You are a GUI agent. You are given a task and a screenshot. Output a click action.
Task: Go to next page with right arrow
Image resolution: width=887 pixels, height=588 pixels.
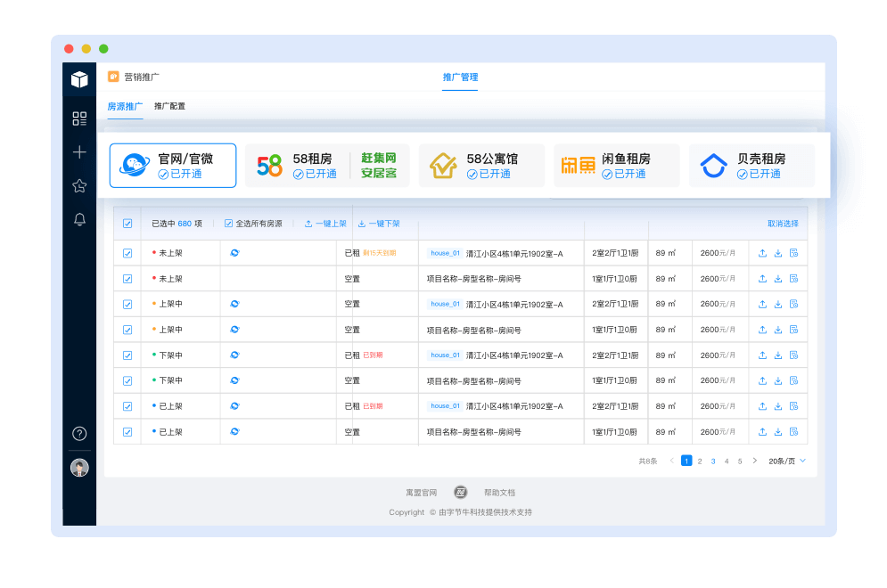(x=755, y=461)
